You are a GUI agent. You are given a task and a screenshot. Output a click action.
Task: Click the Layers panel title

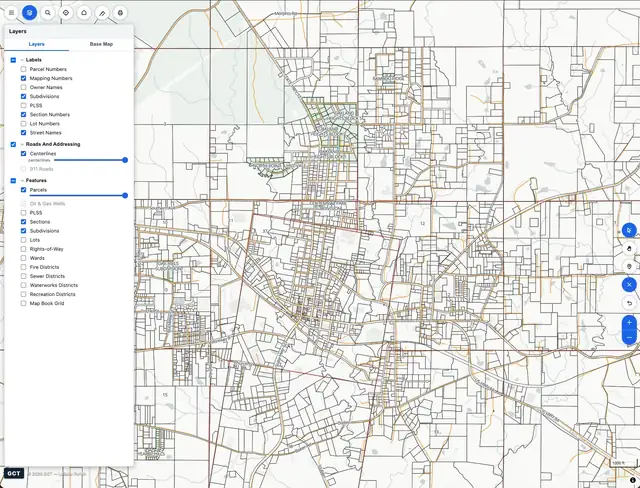coord(18,31)
